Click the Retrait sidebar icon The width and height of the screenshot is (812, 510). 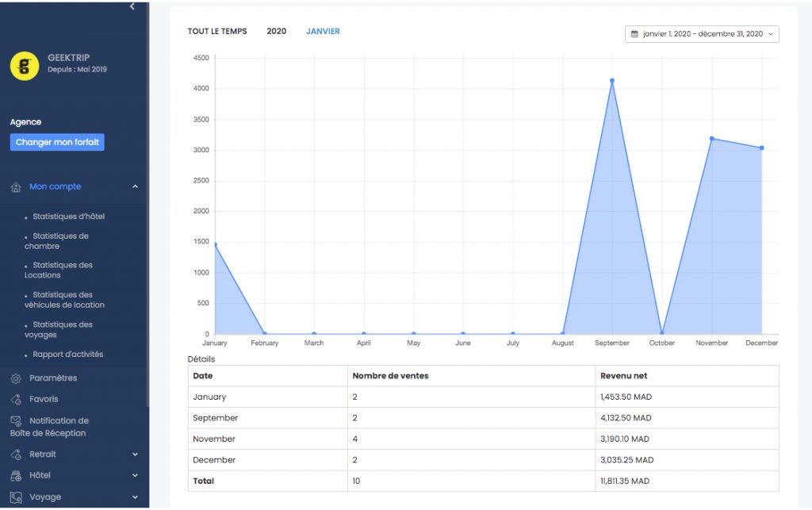coord(16,454)
